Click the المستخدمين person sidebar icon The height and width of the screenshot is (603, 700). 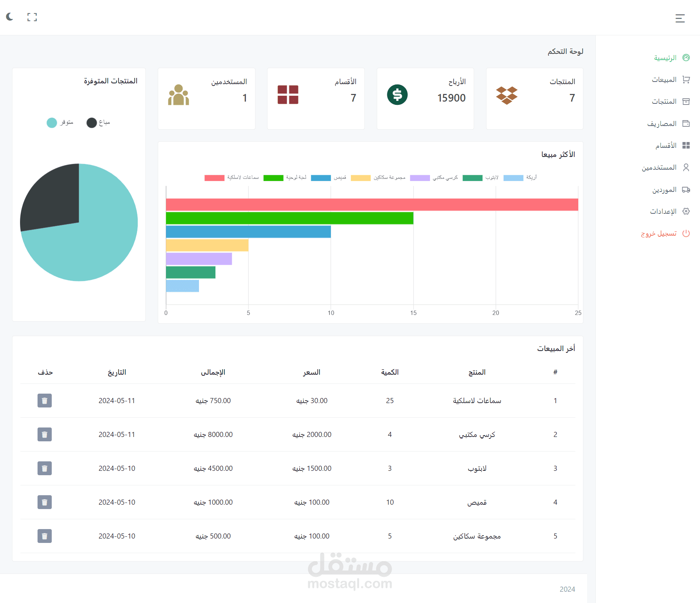(686, 167)
